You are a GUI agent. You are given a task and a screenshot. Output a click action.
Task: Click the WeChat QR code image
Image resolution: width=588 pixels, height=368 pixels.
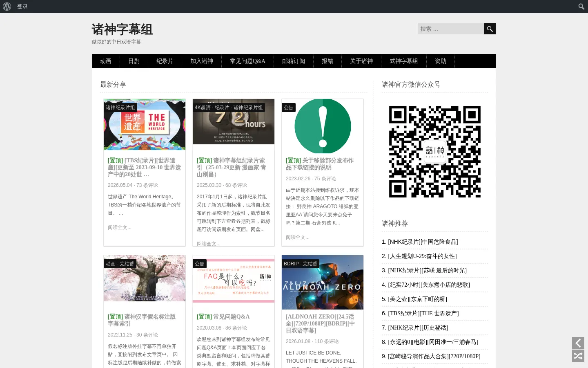(435, 152)
